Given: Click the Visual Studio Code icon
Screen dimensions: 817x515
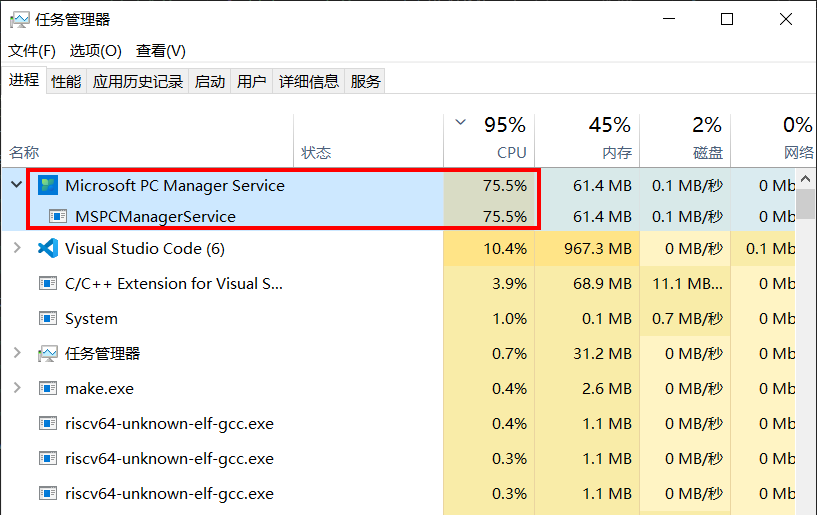Looking at the screenshot, I should pos(48,249).
